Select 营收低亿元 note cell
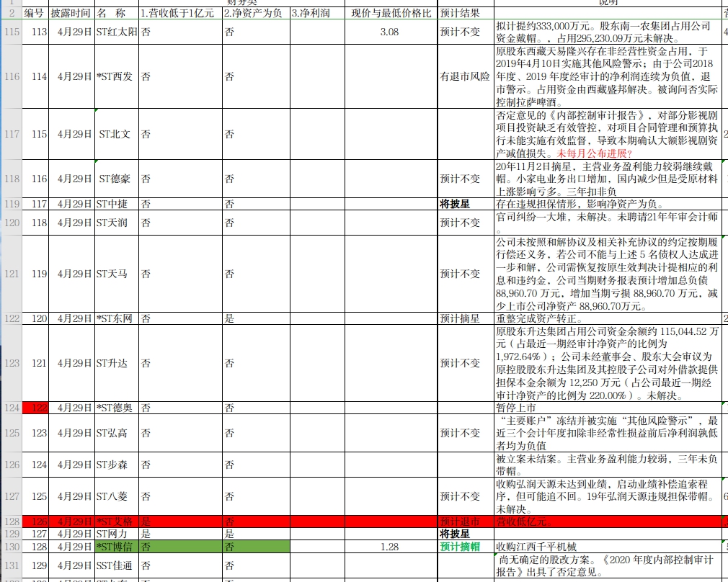This screenshot has height=582, width=728. (x=608, y=521)
